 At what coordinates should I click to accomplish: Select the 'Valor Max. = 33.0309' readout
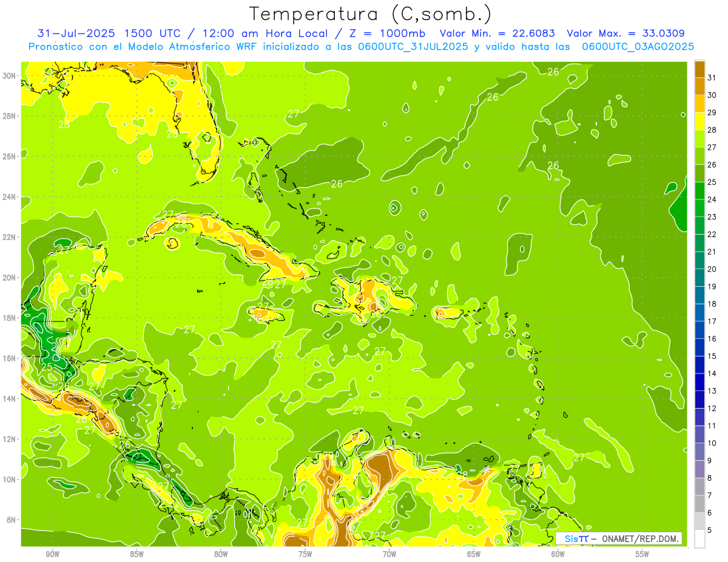pyautogui.click(x=625, y=33)
